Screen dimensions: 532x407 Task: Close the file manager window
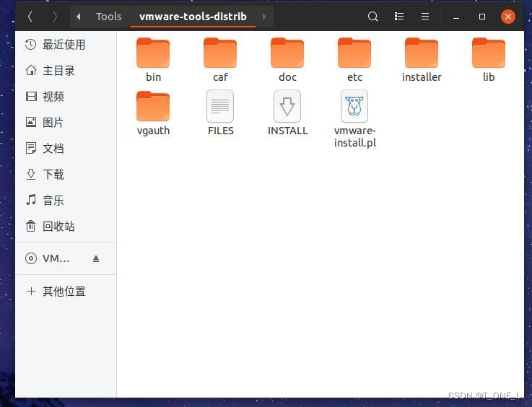[x=508, y=17]
